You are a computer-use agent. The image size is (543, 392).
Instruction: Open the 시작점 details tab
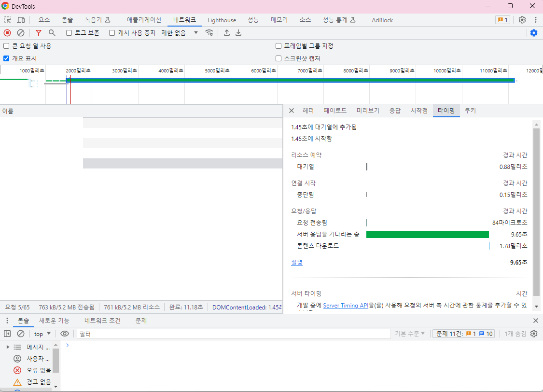tap(419, 111)
